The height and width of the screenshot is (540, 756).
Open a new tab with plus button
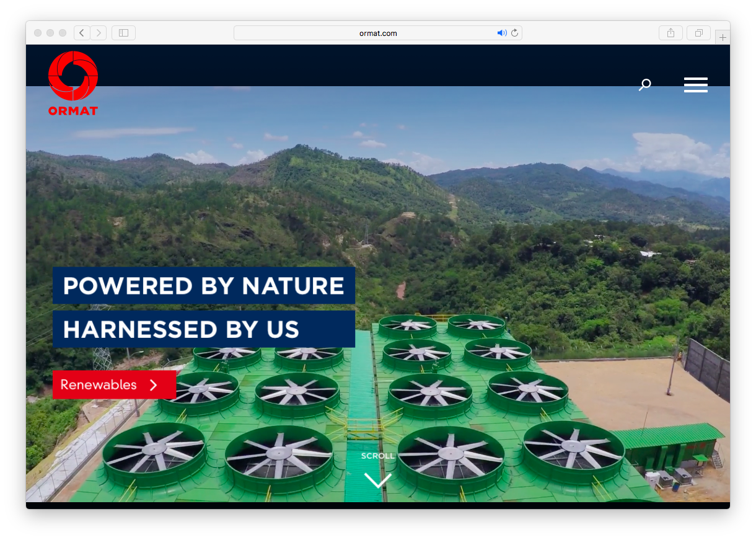(723, 38)
